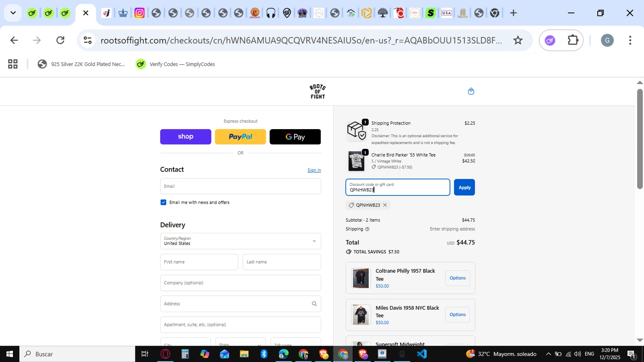View site information for rootsoffight.com
Screen dimensions: 644x362
point(88,40)
